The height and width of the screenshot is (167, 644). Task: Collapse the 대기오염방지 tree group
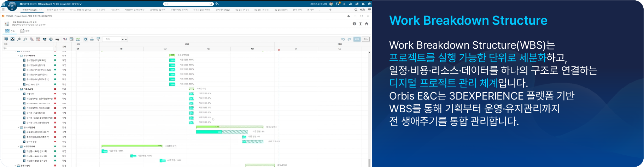[x=18, y=127]
